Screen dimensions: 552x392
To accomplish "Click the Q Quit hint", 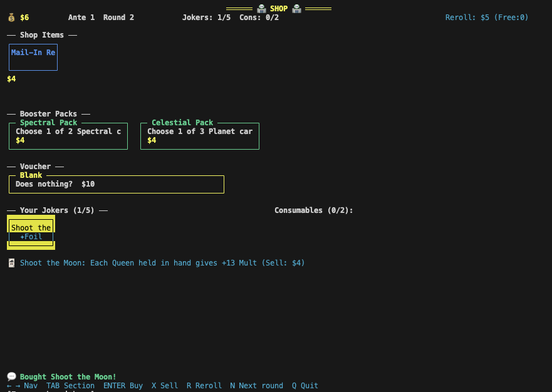I will point(304,385).
